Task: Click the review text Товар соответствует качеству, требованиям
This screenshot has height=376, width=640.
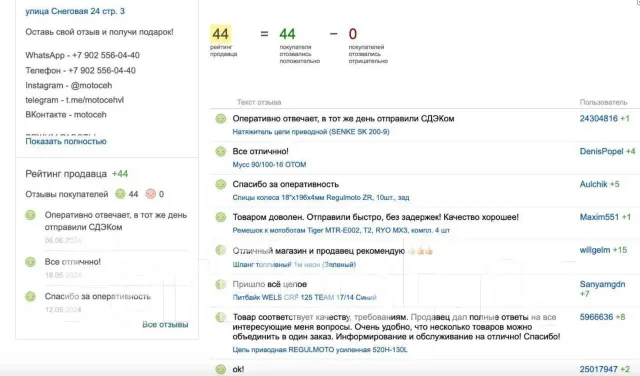Action: click(396, 327)
